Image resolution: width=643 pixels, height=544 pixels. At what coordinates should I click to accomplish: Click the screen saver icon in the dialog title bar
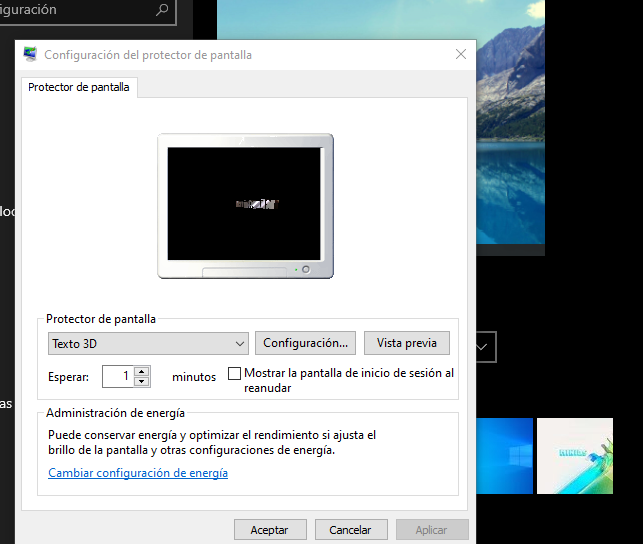[31, 55]
